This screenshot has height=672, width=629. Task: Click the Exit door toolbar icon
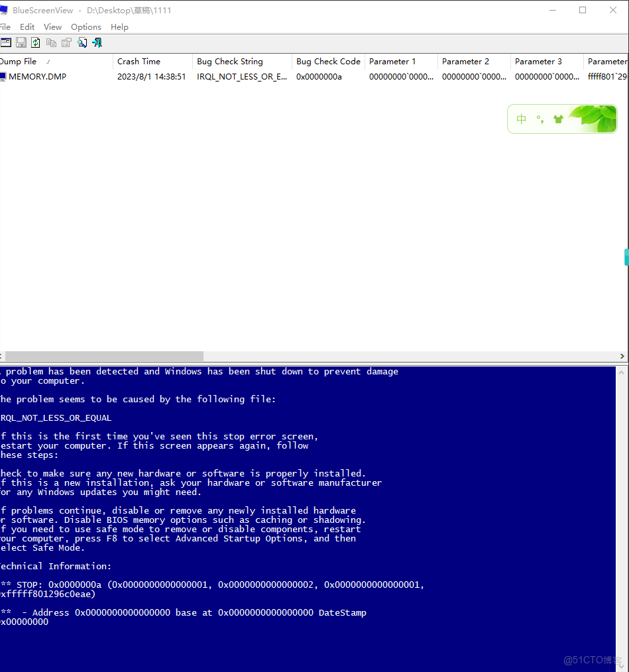click(97, 42)
